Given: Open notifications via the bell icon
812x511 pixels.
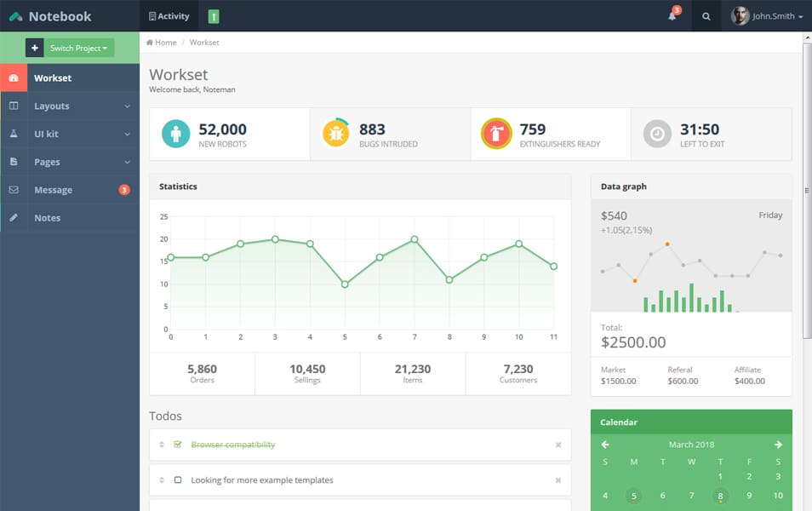Looking at the screenshot, I should point(672,15).
